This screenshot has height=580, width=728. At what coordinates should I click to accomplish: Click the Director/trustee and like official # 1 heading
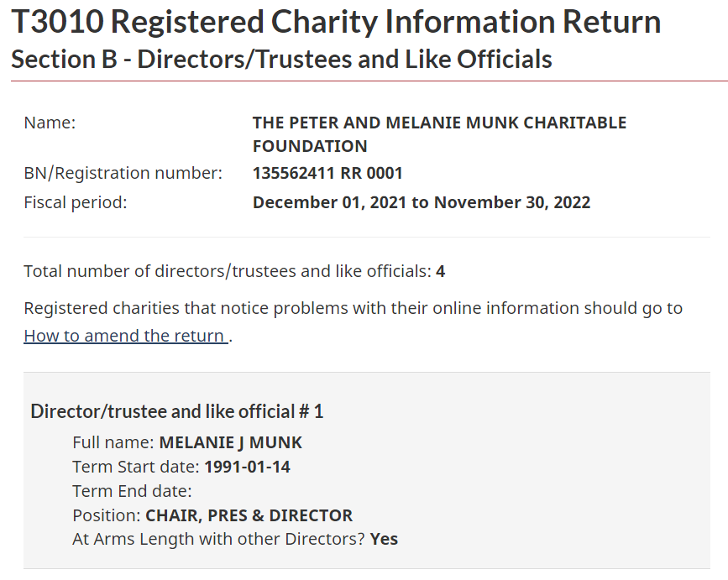pos(177,411)
